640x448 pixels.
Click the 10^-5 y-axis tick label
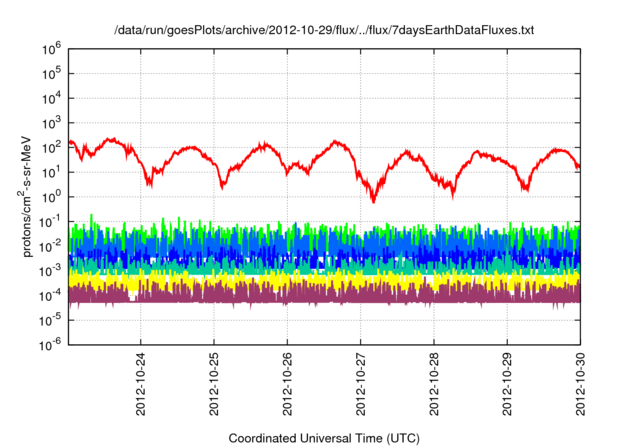[x=51, y=321]
